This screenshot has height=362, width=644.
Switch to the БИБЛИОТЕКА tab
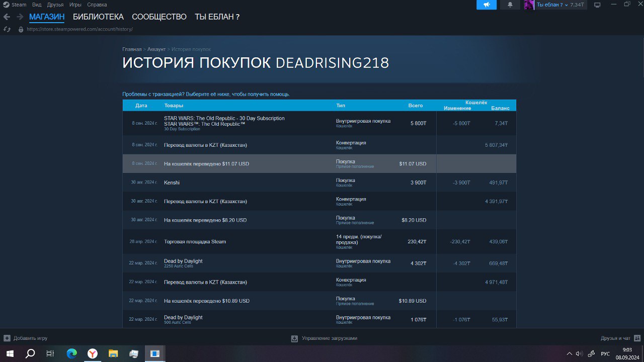click(x=98, y=17)
